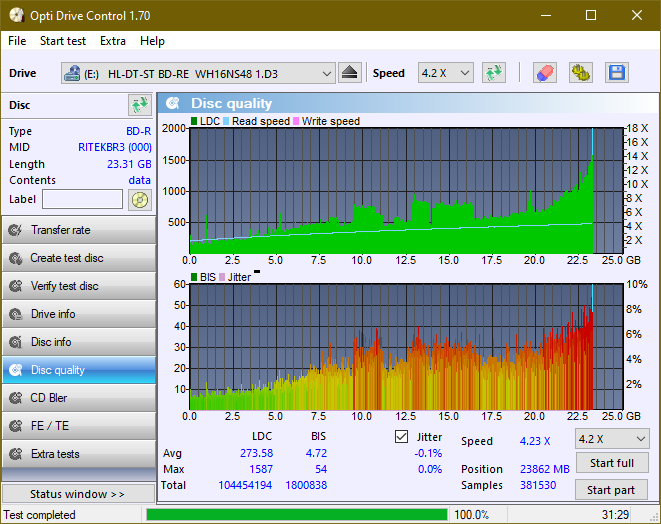Click the Type value BD-R

pos(139,131)
